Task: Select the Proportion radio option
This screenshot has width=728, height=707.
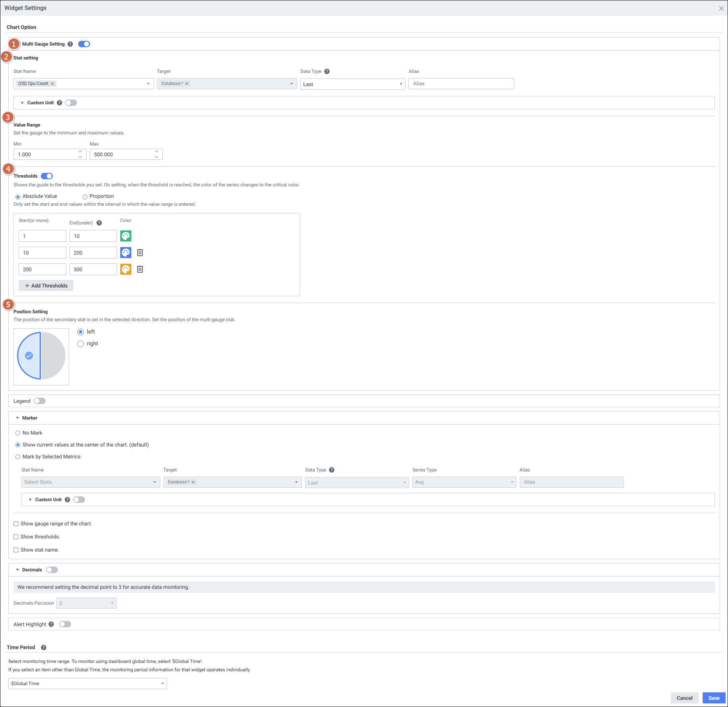Action: point(85,197)
